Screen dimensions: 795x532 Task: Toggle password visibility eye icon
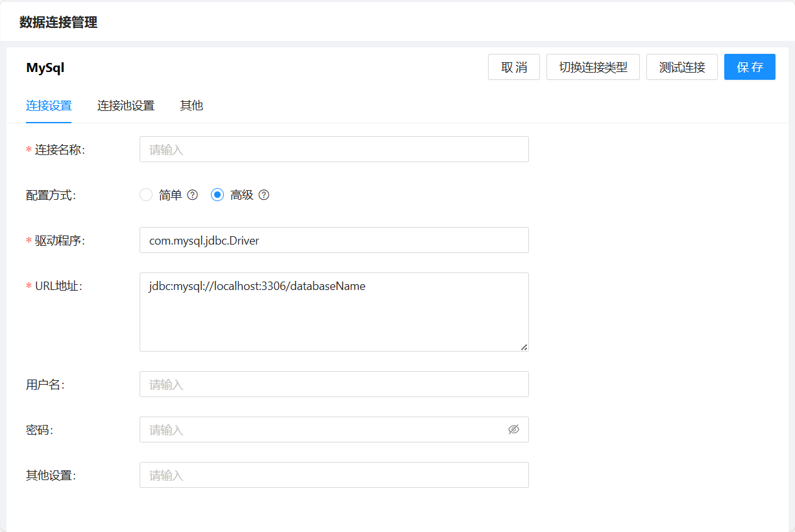513,429
